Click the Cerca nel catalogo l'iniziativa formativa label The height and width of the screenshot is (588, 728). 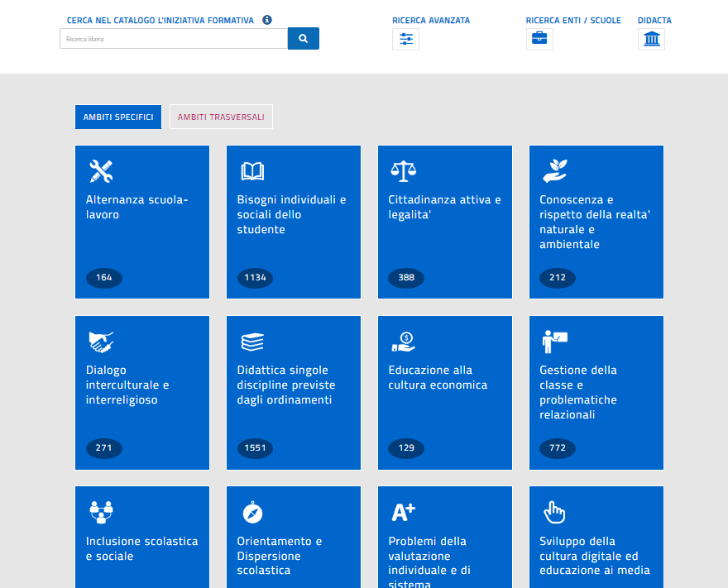[x=160, y=21]
